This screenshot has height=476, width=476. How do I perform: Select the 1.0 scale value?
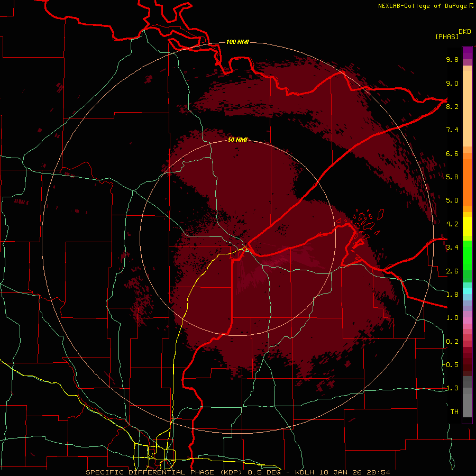click(452, 318)
